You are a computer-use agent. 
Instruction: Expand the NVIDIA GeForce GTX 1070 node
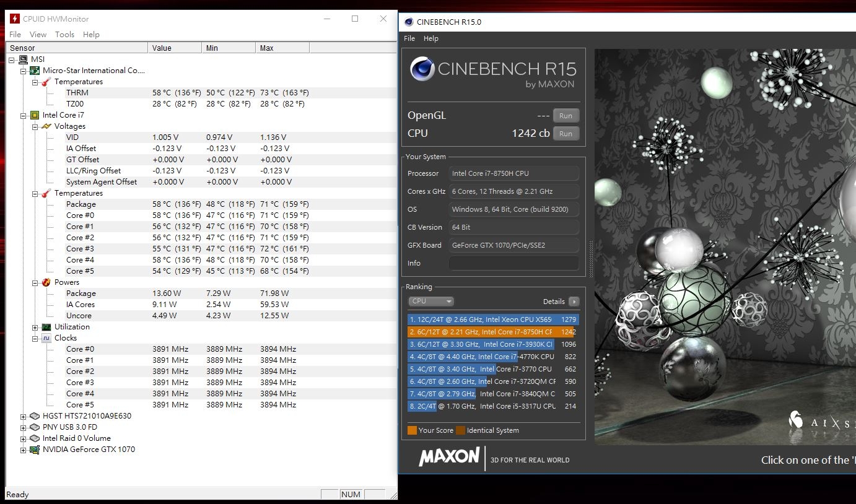coord(24,450)
